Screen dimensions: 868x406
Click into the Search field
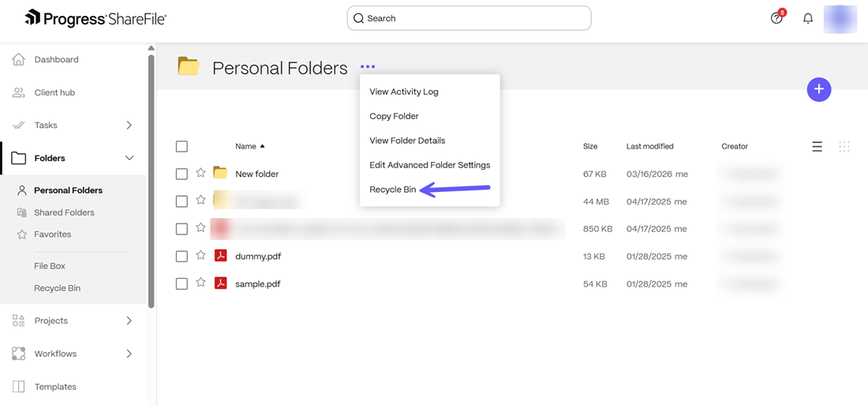click(469, 18)
